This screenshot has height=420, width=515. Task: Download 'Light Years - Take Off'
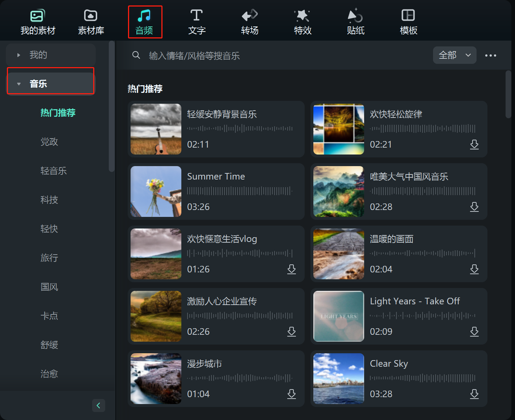point(474,332)
